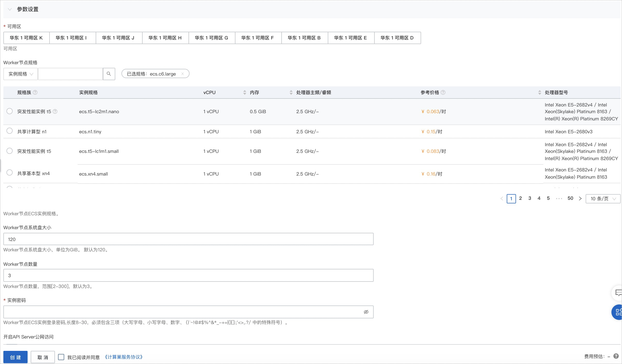Click Intel Xeon E5-2680v3 cell

(x=569, y=132)
